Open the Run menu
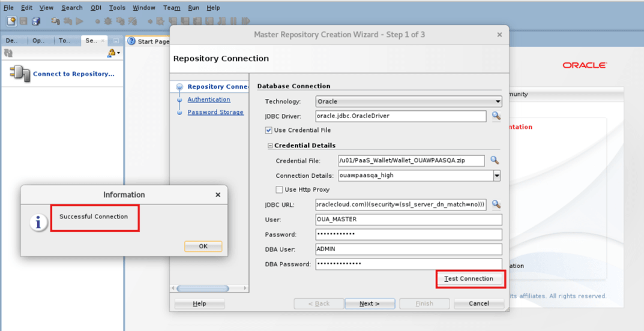The image size is (644, 331). coord(193,7)
